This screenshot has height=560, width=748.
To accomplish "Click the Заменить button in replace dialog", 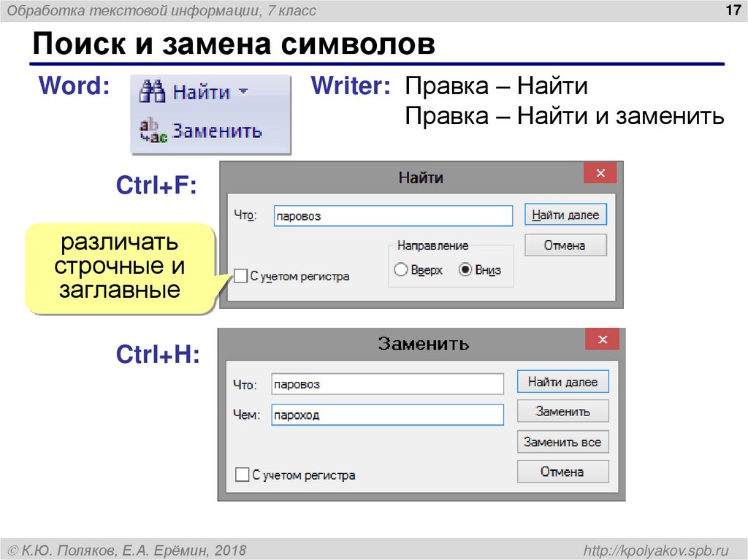I will (563, 411).
